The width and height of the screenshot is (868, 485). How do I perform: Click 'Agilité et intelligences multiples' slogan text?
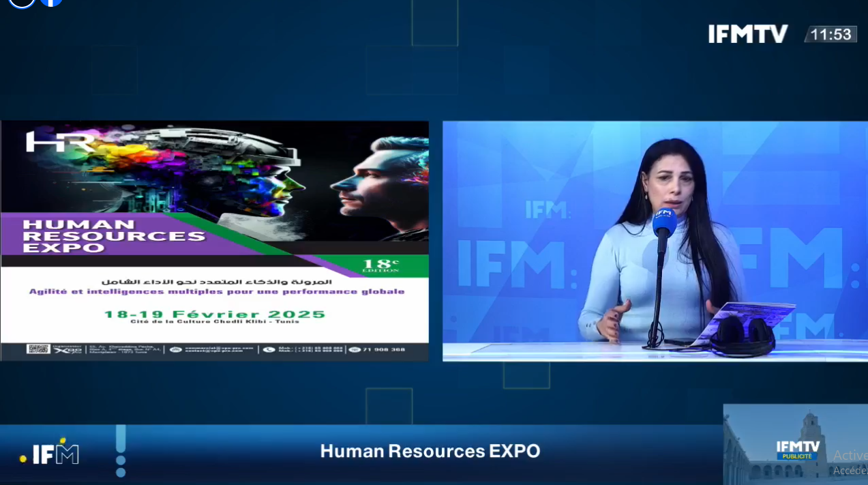217,291
